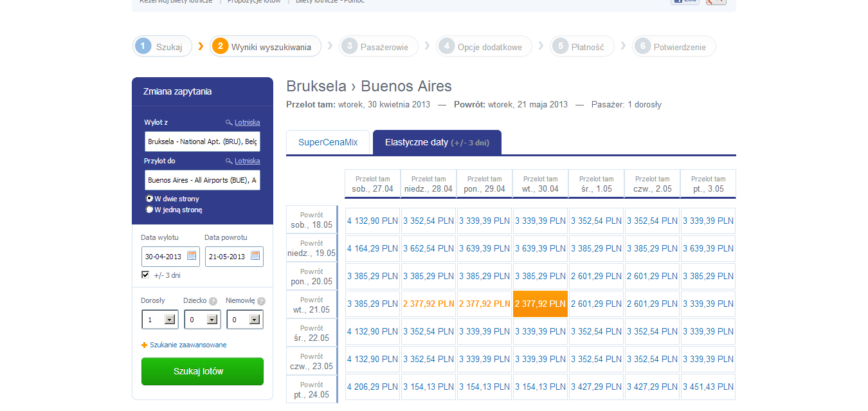Click 4 132,90 PLN in the czw. 23.05 return row
This screenshot has height=411, width=868.
point(373,359)
